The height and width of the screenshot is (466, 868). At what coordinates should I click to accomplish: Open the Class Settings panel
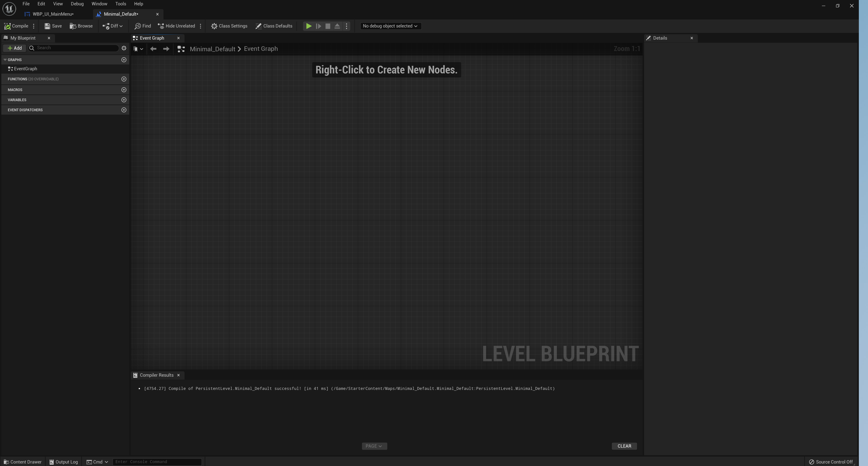coord(229,26)
